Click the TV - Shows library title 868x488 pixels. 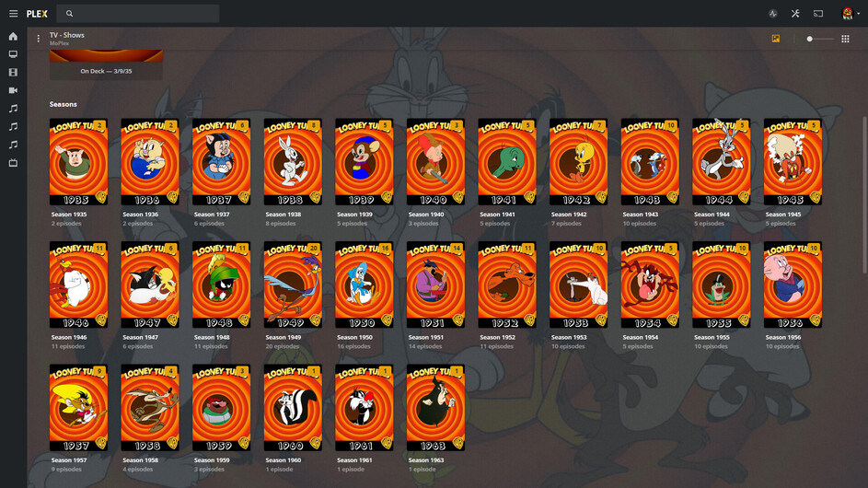point(67,35)
